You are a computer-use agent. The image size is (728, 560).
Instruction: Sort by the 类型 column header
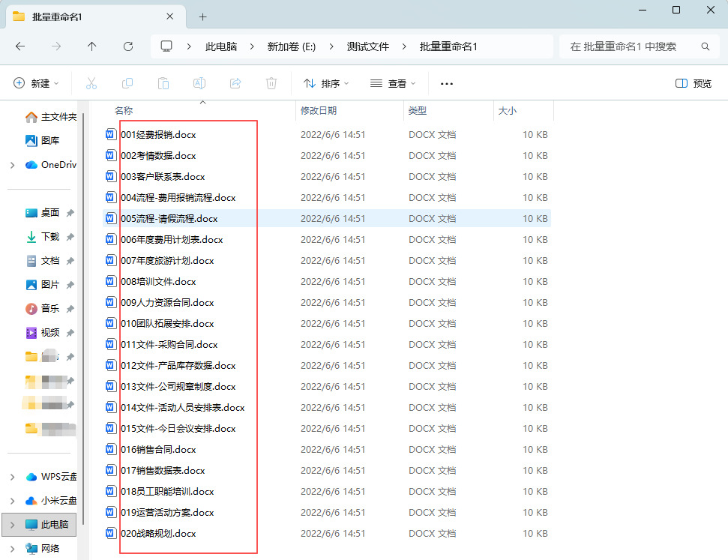click(x=418, y=110)
